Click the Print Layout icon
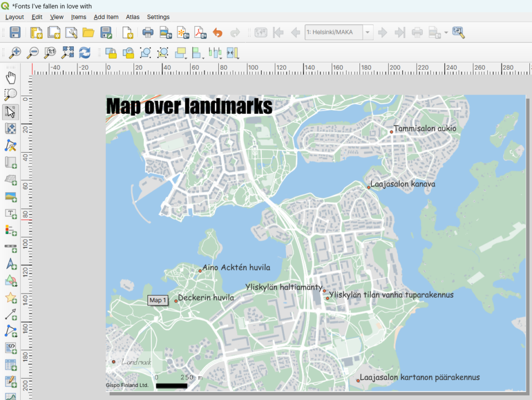Viewport: 532px width, 400px height. click(x=148, y=33)
